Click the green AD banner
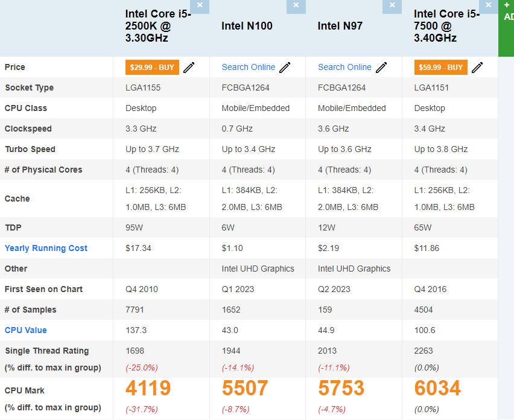The height and width of the screenshot is (420, 514). tap(508, 27)
